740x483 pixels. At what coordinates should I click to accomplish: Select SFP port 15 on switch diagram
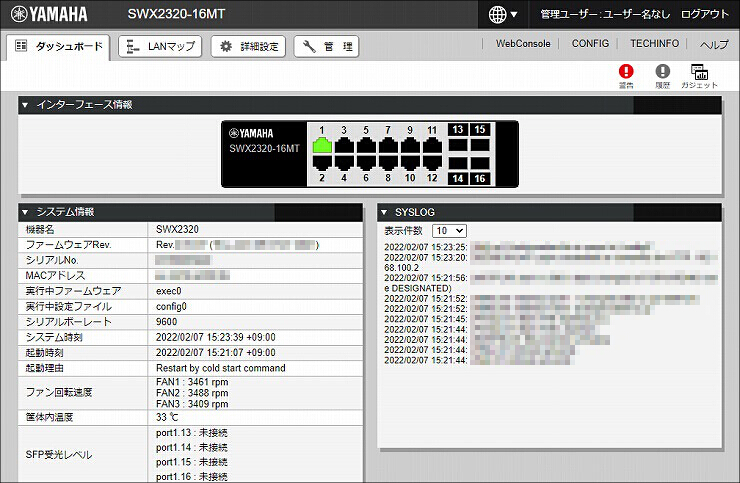pos(480,145)
